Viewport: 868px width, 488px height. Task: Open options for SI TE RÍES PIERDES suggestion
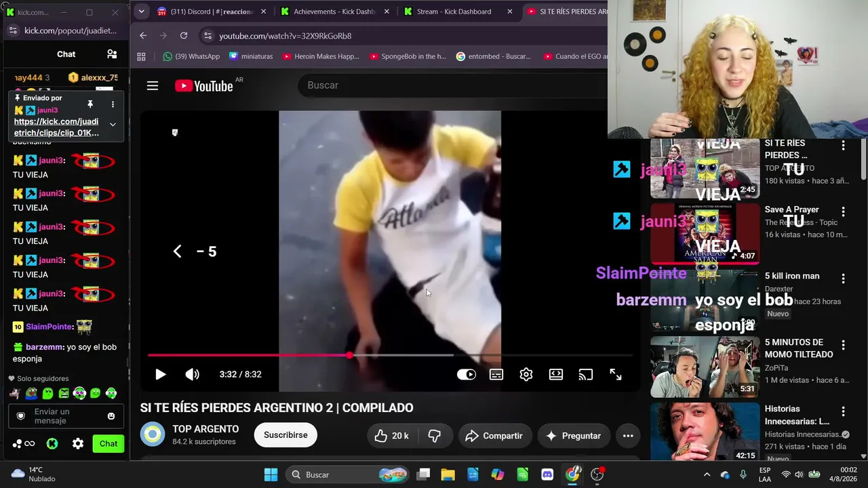(843, 146)
